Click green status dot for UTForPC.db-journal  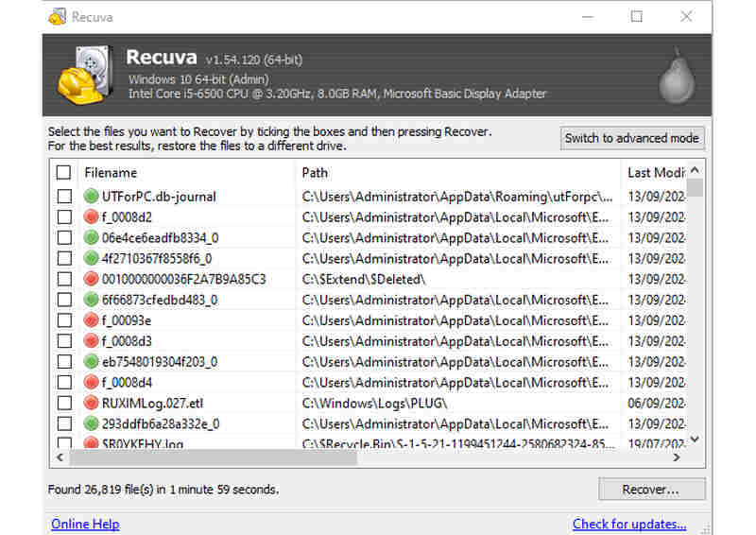pyautogui.click(x=91, y=196)
